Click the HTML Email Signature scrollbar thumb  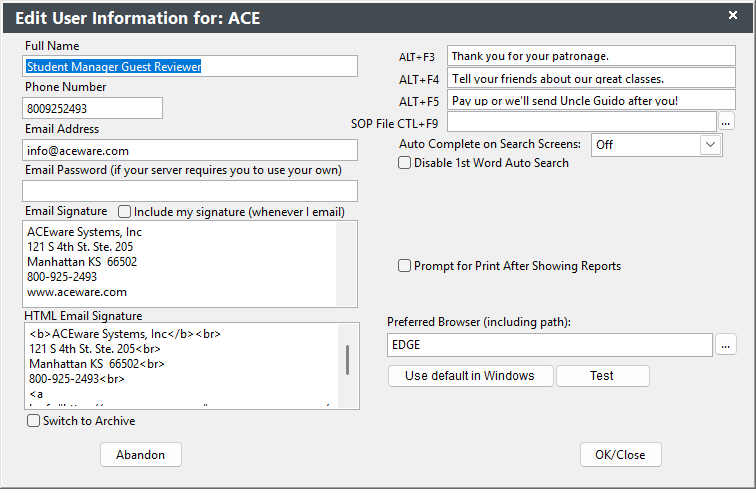pyautogui.click(x=347, y=359)
